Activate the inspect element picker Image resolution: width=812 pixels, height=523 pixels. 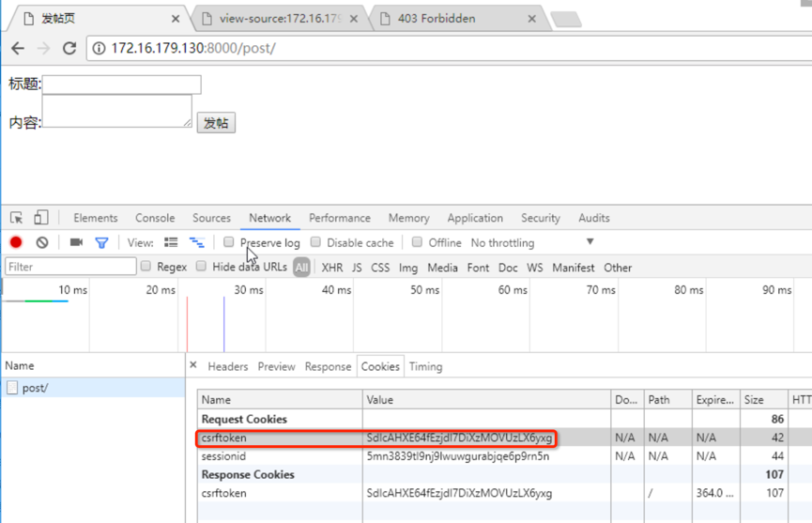17,218
